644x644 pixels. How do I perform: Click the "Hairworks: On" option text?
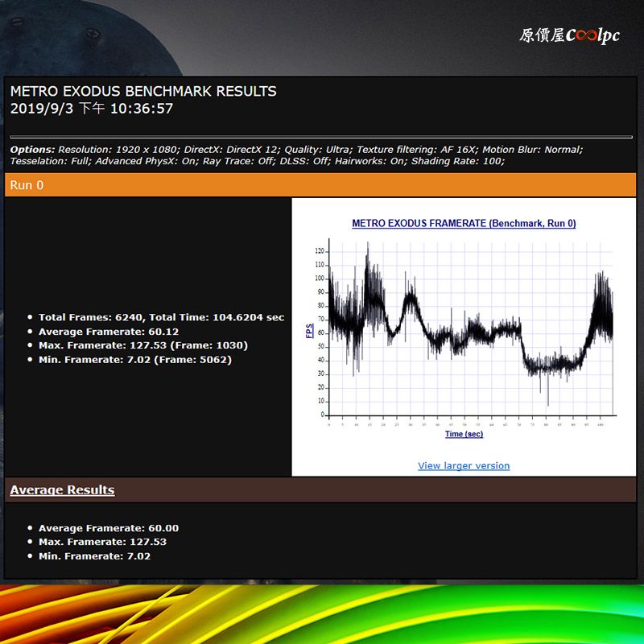[369, 161]
